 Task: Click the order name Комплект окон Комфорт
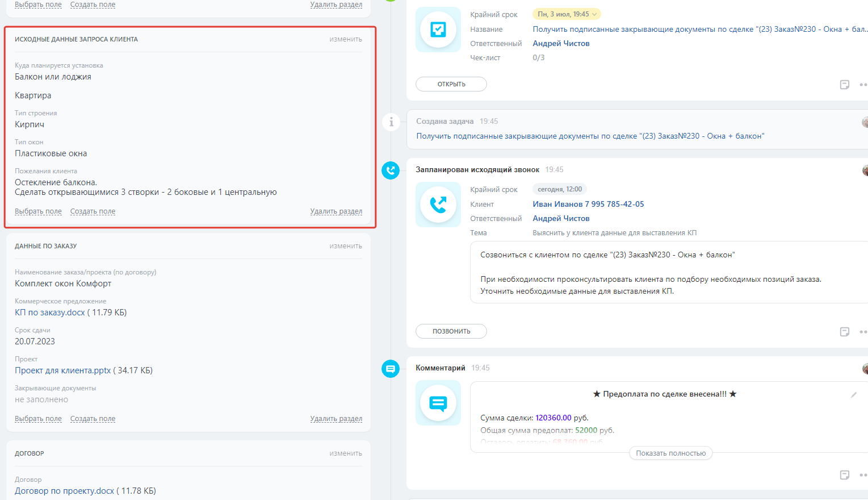pyautogui.click(x=63, y=284)
